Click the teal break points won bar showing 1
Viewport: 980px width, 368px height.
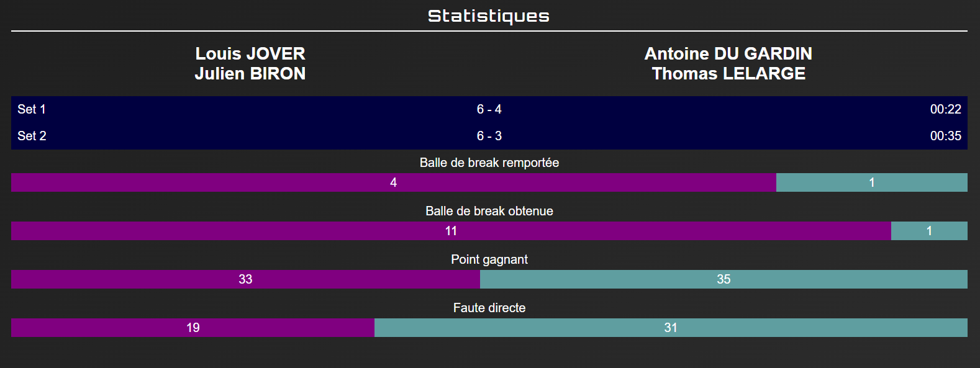point(871,182)
